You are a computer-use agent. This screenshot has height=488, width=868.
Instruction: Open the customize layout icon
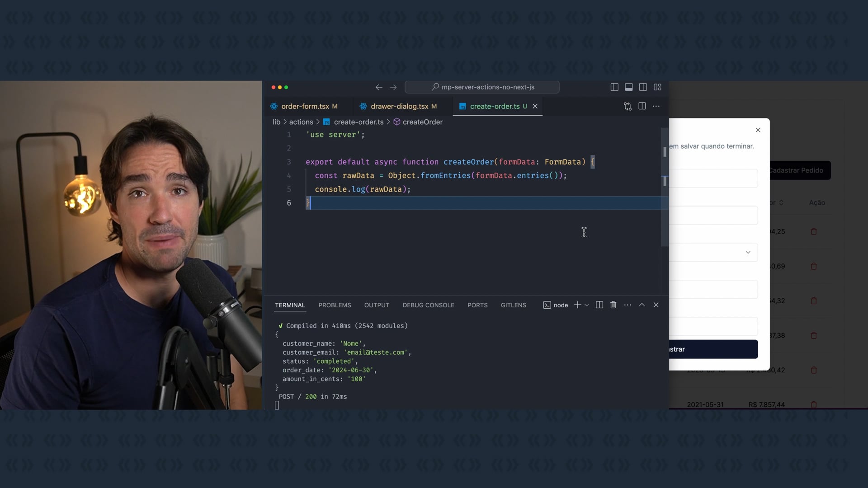657,87
